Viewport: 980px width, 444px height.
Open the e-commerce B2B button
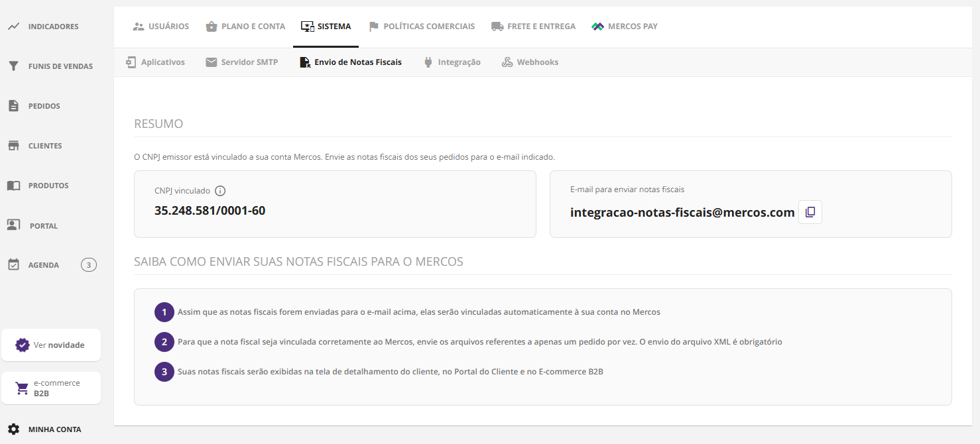[x=51, y=388]
